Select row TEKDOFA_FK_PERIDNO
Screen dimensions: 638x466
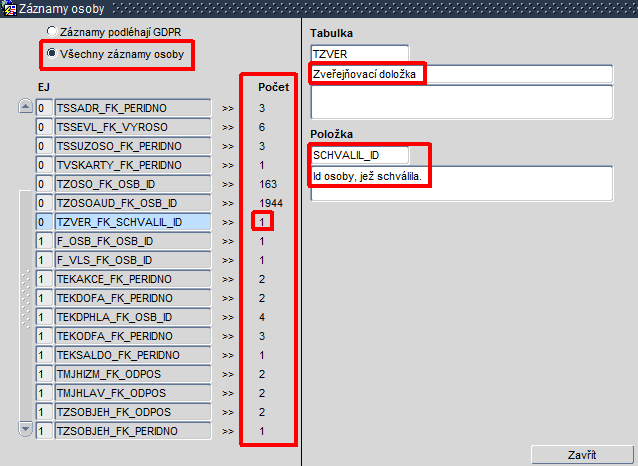(x=133, y=298)
